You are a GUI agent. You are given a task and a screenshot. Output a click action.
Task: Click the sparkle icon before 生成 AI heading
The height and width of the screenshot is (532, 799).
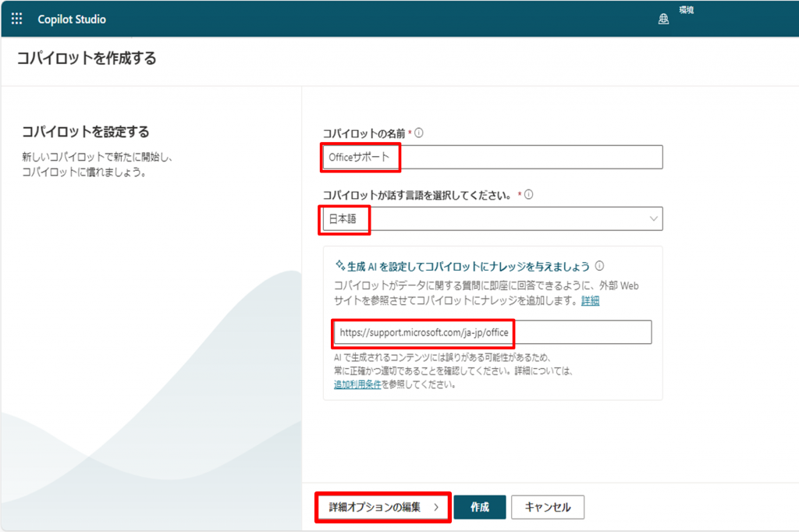[340, 265]
